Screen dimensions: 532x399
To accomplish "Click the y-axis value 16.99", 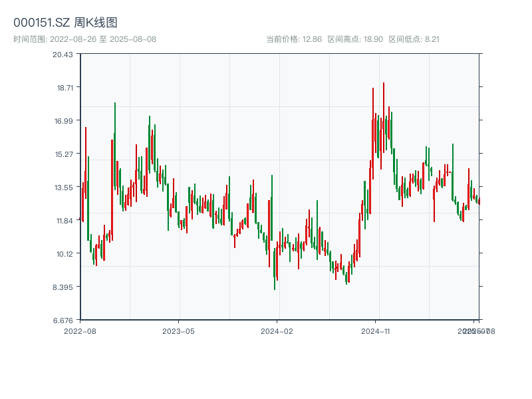I will tap(64, 121).
